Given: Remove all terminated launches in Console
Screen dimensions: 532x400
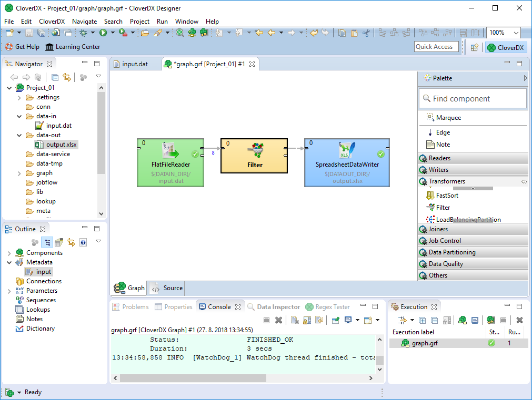Looking at the screenshot, I should tap(295, 320).
